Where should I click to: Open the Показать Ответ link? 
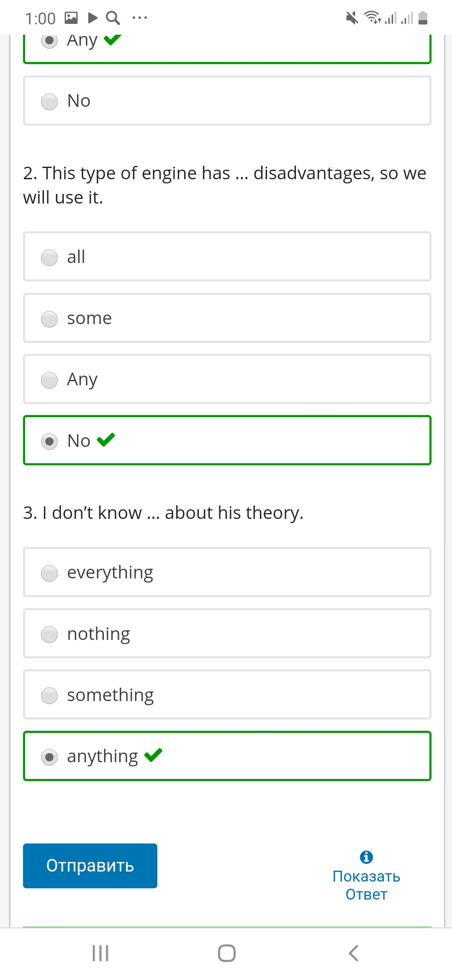366,885
